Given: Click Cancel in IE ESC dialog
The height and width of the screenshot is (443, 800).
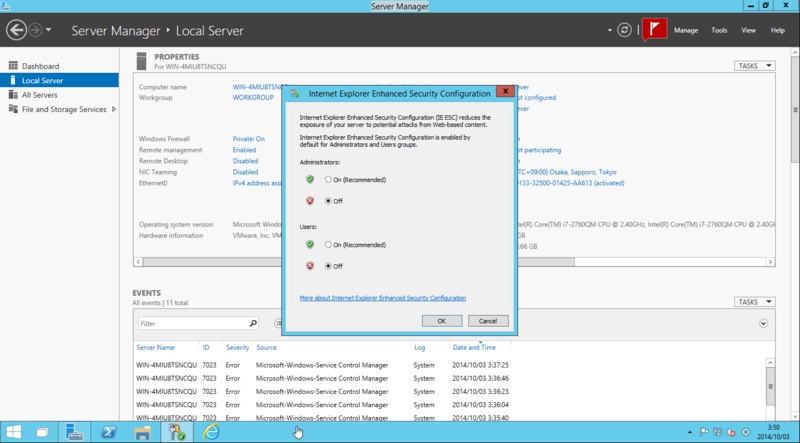Looking at the screenshot, I should [x=488, y=321].
